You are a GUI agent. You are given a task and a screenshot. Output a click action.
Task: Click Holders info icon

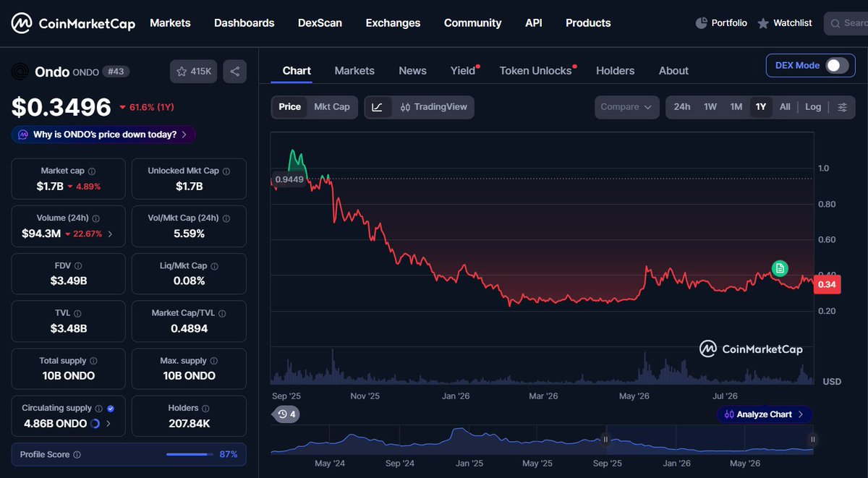(205, 409)
